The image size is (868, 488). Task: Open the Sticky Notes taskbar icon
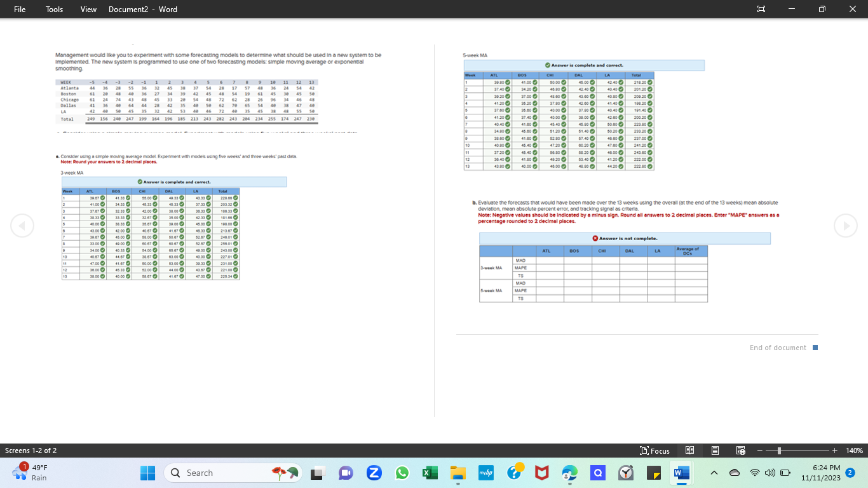pos(653,473)
